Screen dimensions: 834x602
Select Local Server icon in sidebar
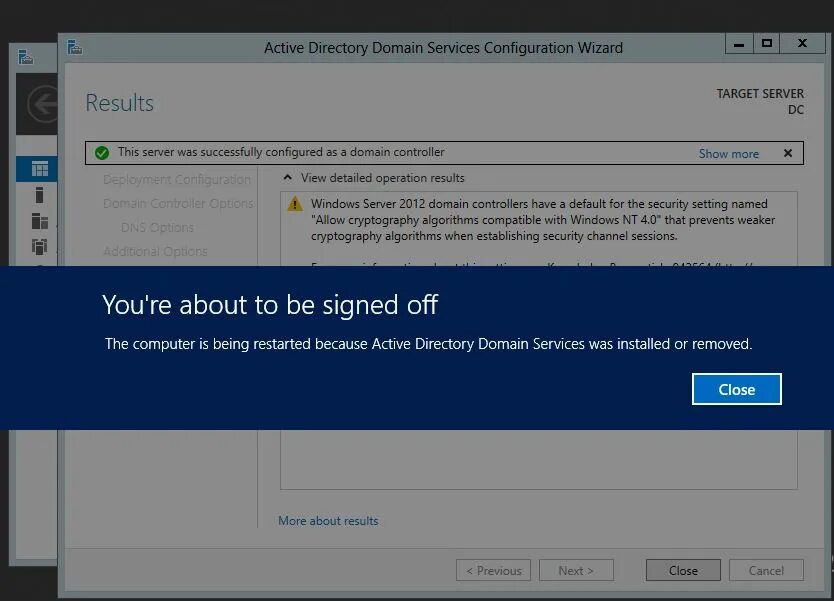tap(39, 195)
